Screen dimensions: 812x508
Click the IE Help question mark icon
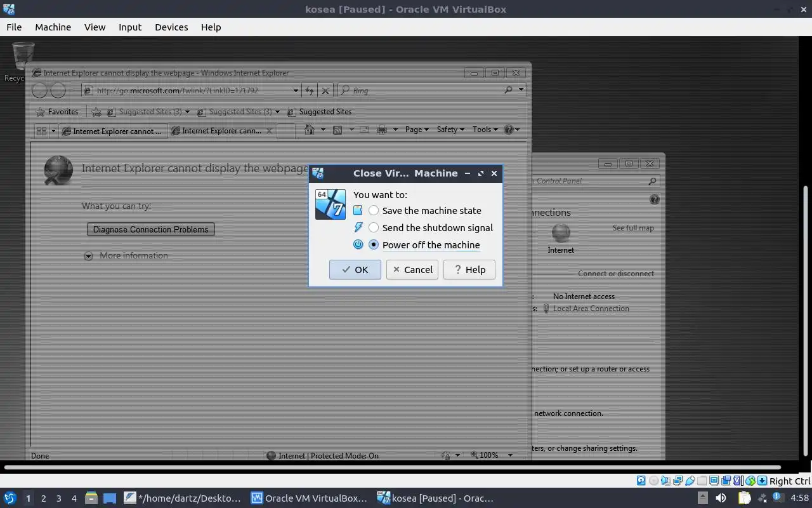(508, 130)
